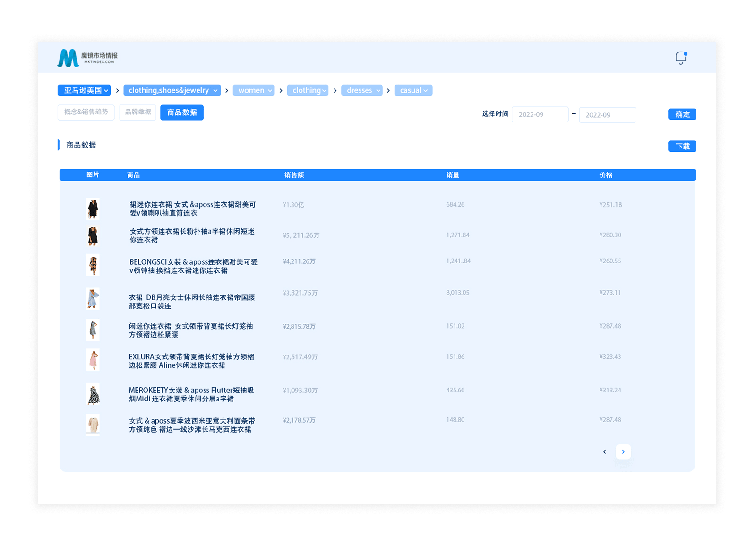This screenshot has height=539, width=756.
Task: Click the notification bell icon
Action: click(680, 58)
